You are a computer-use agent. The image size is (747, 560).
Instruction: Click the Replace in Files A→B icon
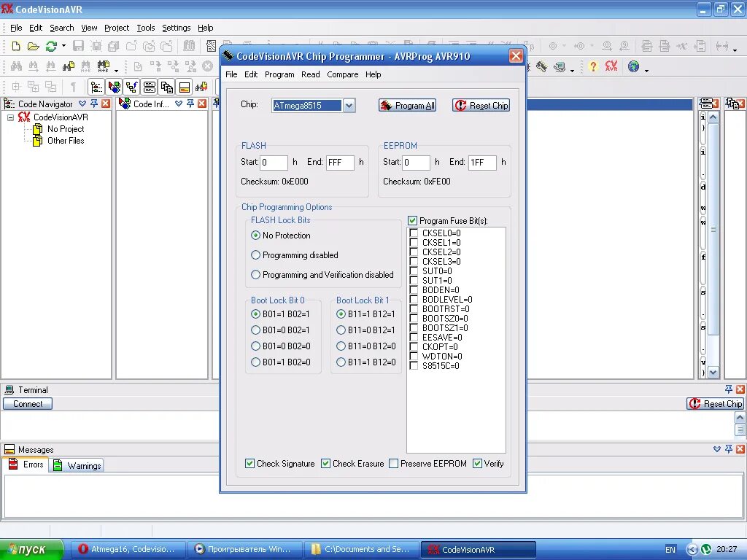[x=103, y=66]
